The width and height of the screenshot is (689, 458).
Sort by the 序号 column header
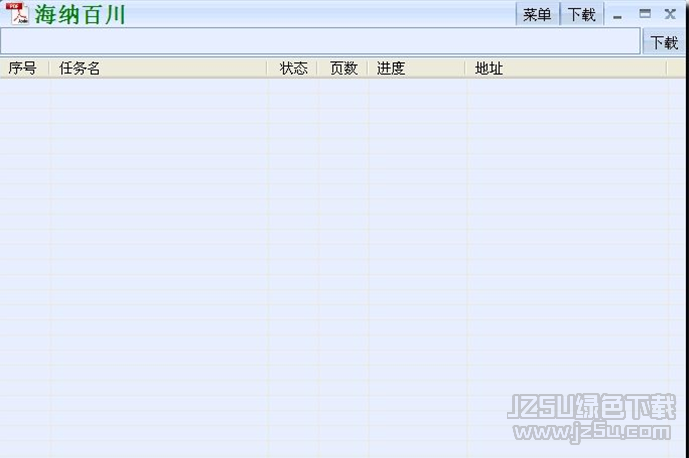(x=24, y=68)
